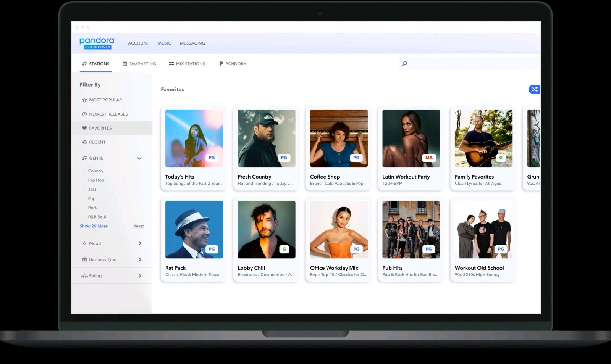Collapse the Genre filter section
The image size is (611, 364).
[139, 158]
